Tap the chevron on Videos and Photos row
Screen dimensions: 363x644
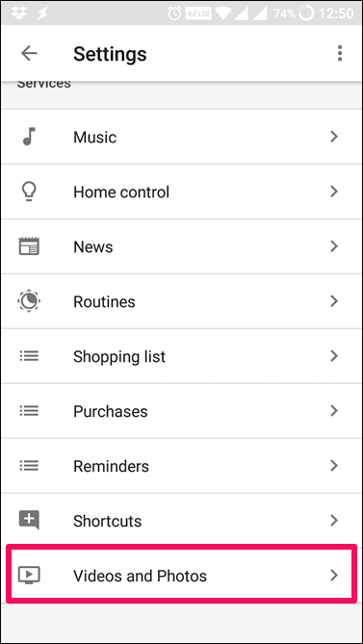[334, 575]
